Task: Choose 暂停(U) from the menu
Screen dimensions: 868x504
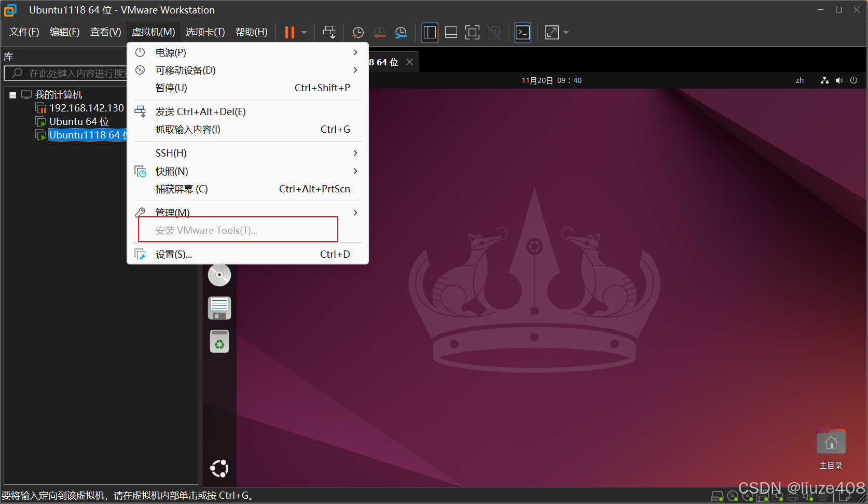Action: tap(247, 88)
